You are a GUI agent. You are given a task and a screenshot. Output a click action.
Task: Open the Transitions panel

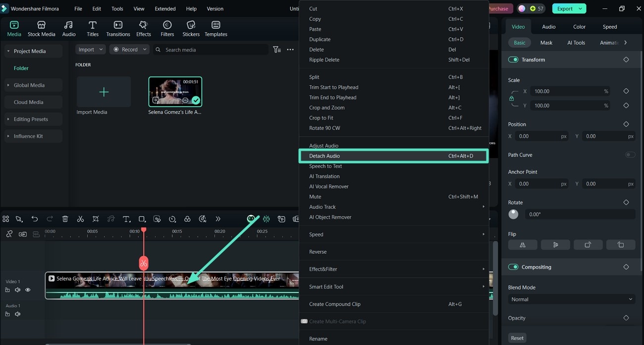[118, 29]
